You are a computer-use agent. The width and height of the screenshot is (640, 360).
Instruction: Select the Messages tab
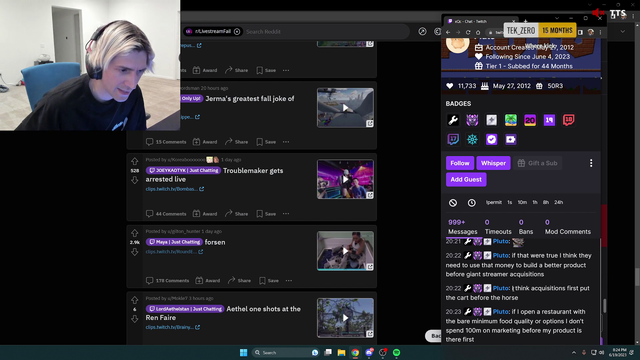click(x=462, y=227)
